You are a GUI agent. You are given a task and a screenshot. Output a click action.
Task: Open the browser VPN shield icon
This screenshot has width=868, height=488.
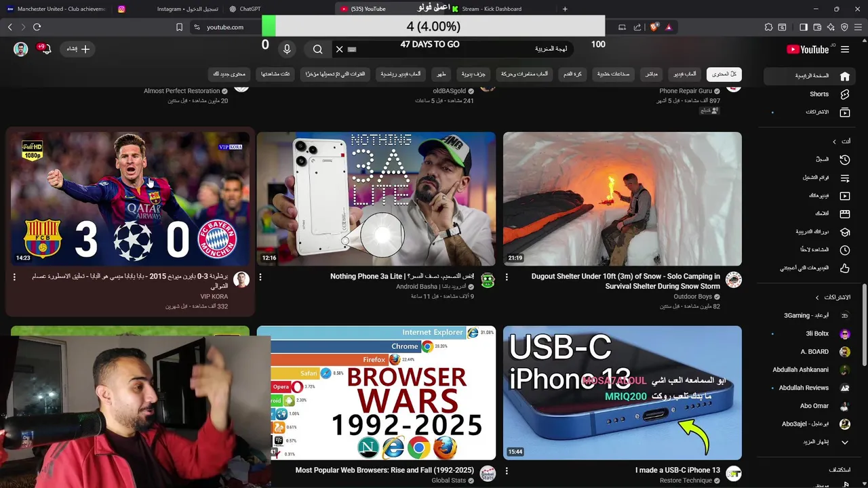point(844,27)
